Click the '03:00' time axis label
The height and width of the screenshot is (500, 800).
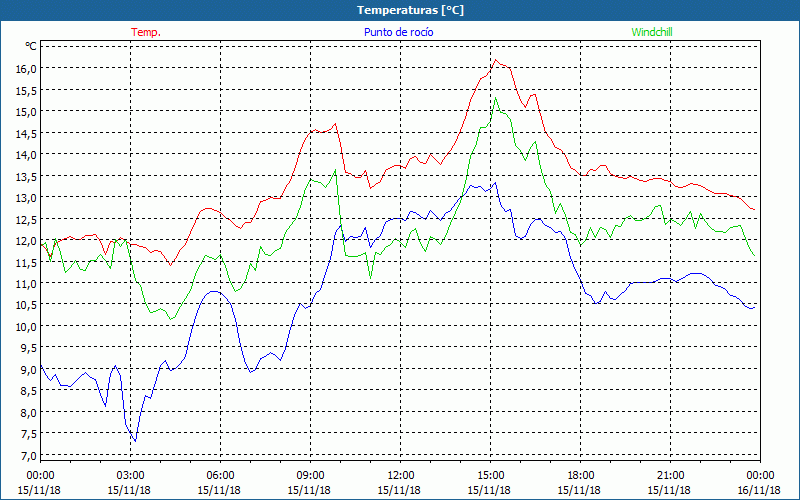click(x=131, y=475)
